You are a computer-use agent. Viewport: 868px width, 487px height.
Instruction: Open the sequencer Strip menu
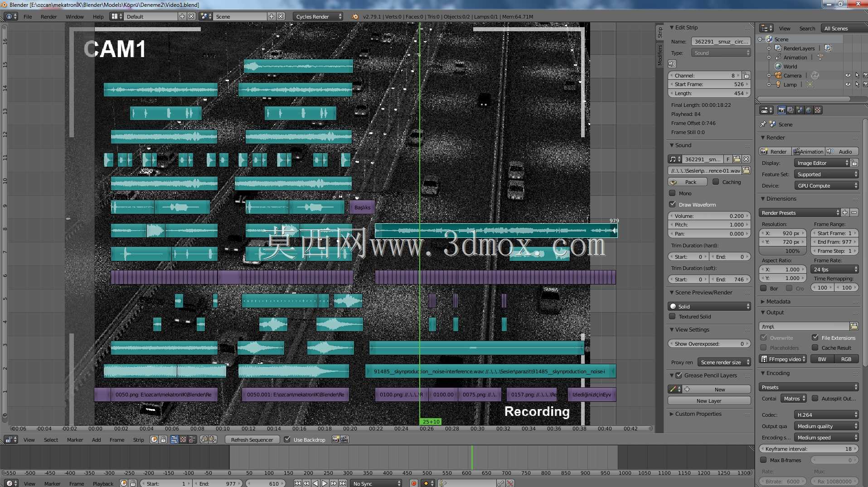tap(139, 439)
